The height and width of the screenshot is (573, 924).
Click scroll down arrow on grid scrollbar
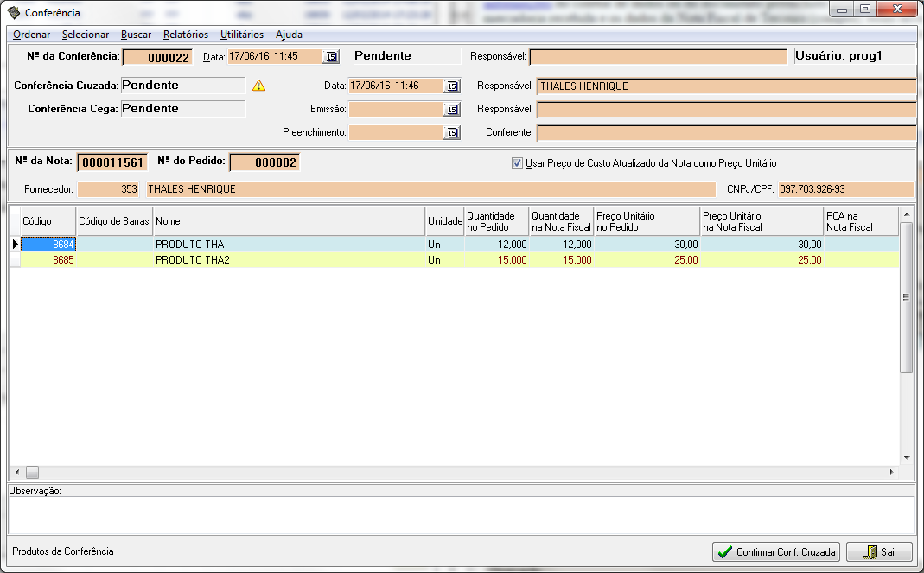(x=906, y=457)
